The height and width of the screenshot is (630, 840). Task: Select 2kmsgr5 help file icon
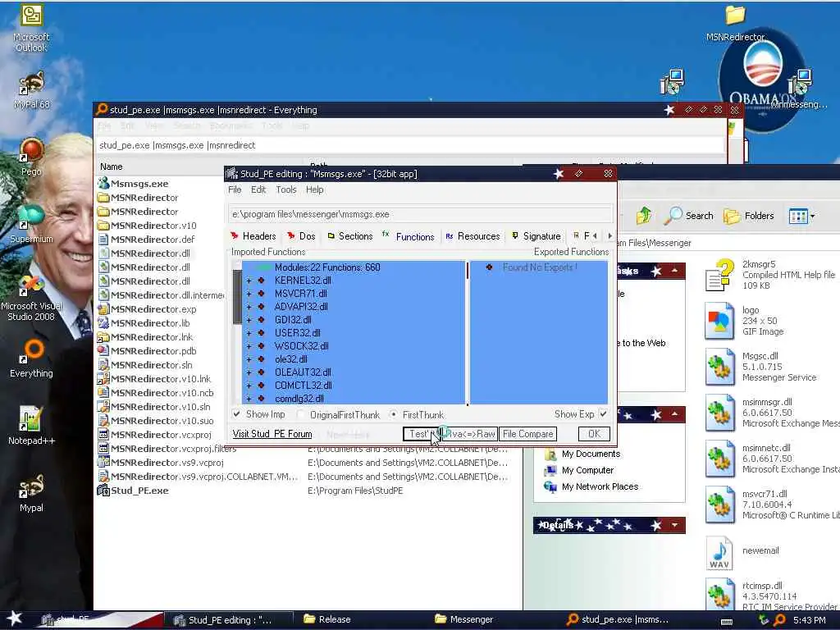pos(719,274)
